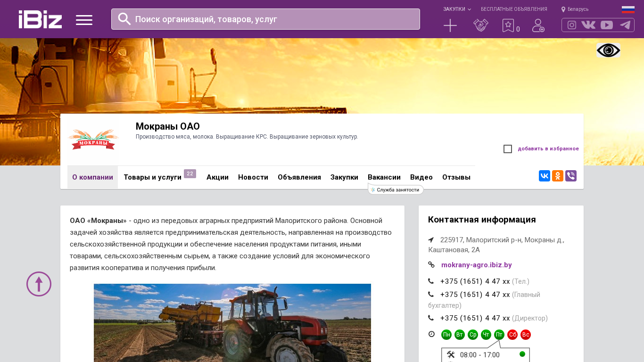Open the Новости tab
644x362 pixels.
[x=253, y=177]
